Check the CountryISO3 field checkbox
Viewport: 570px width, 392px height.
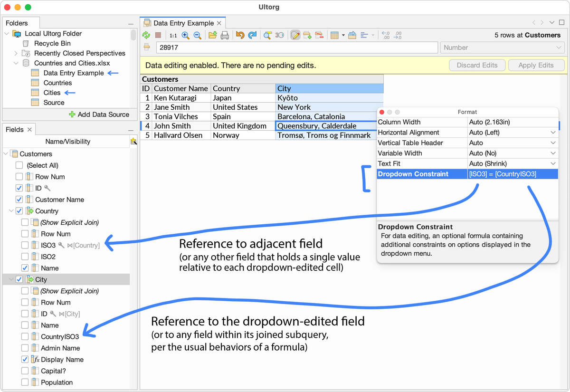(25, 336)
